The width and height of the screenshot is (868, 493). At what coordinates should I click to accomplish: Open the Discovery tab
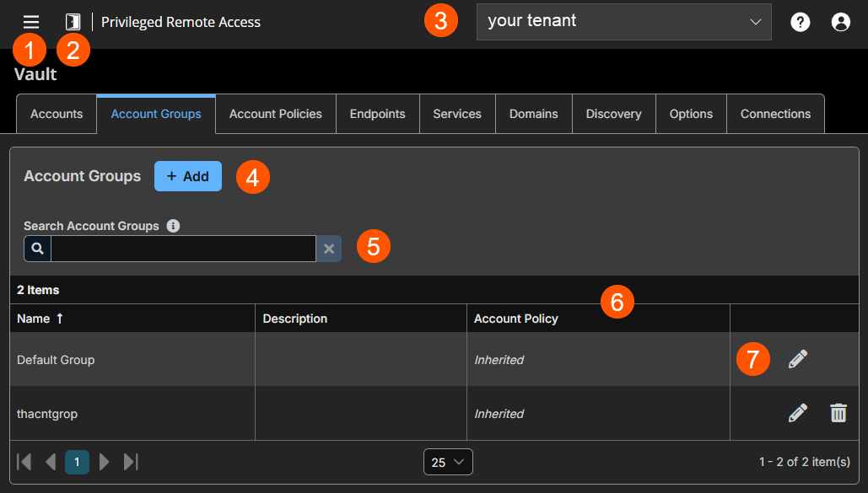[613, 114]
